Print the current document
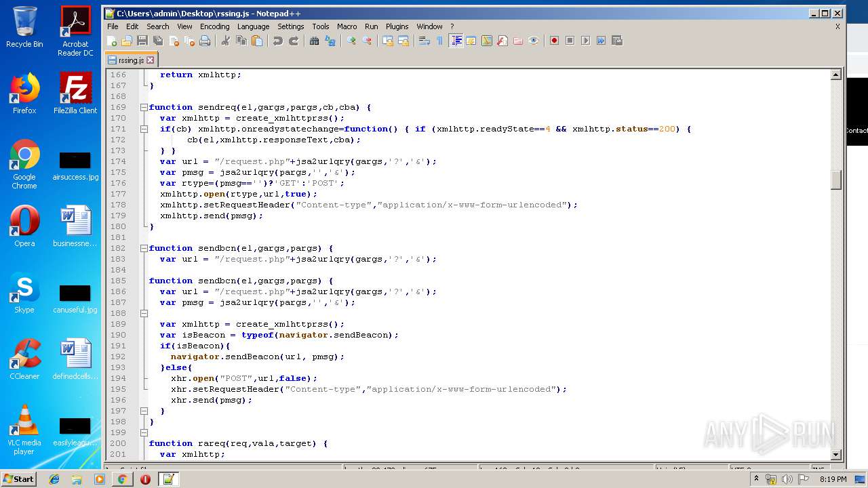Screen dimensions: 868x488 205,41
